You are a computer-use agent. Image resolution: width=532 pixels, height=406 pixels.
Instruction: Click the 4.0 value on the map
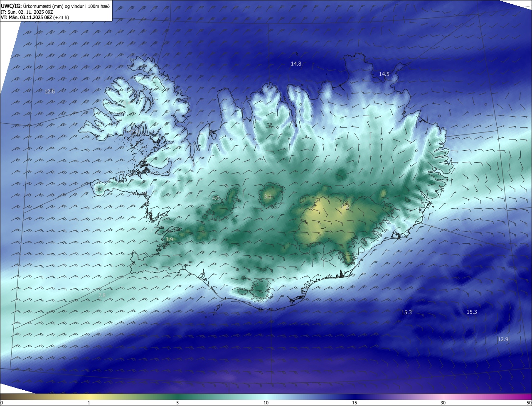216,198
